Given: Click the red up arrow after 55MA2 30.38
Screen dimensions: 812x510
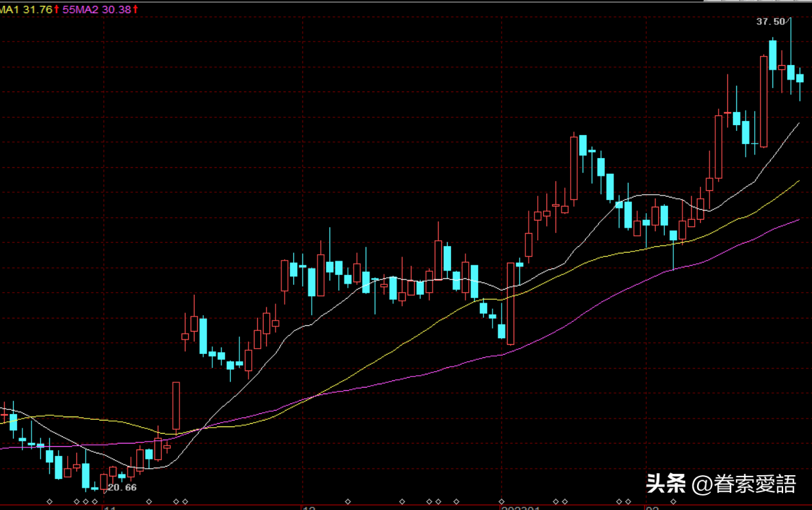Looking at the screenshot, I should [135, 9].
